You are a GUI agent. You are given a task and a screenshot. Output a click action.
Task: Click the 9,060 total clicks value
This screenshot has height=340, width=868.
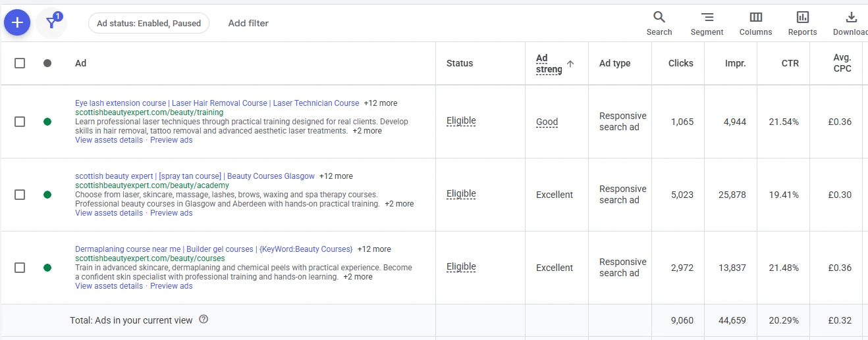(x=682, y=320)
